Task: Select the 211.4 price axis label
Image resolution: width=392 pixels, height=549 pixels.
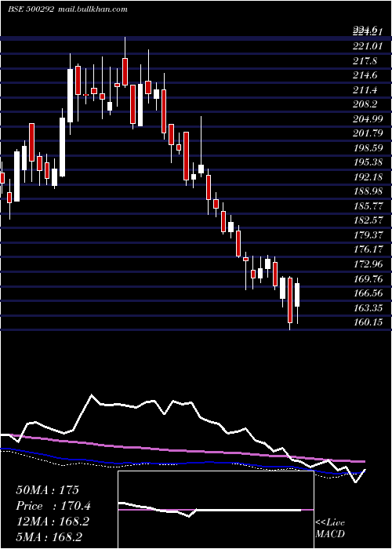Action: [365, 90]
